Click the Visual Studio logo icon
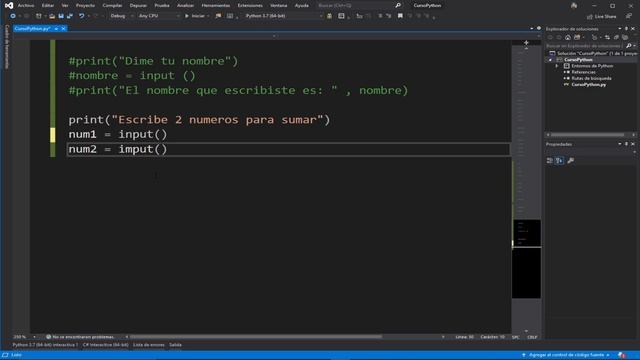 click(9, 5)
